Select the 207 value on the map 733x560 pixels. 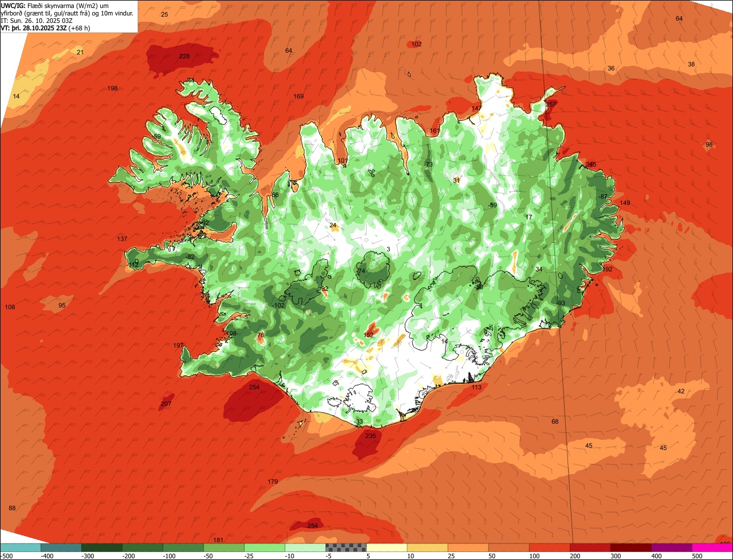click(x=166, y=404)
